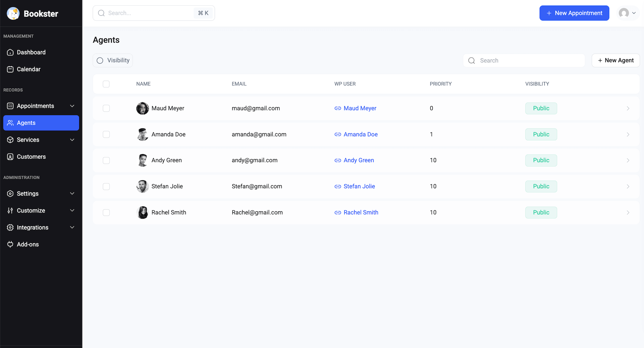Screen dimensions: 644x348
Task: Click the link icon beside Amanda Doe
Action: point(338,134)
